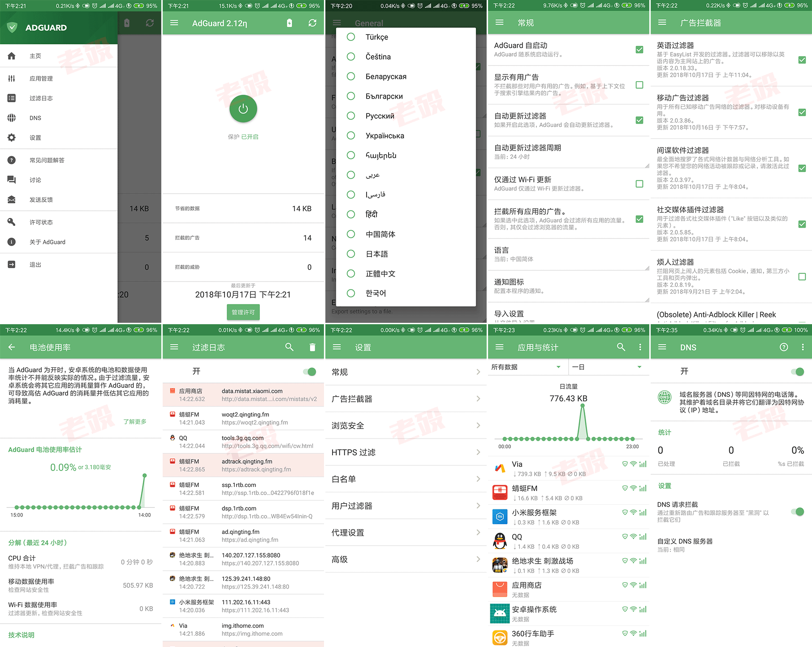The height and width of the screenshot is (647, 812).
Task: Go back from 电池使用率 screen
Action: tap(12, 347)
